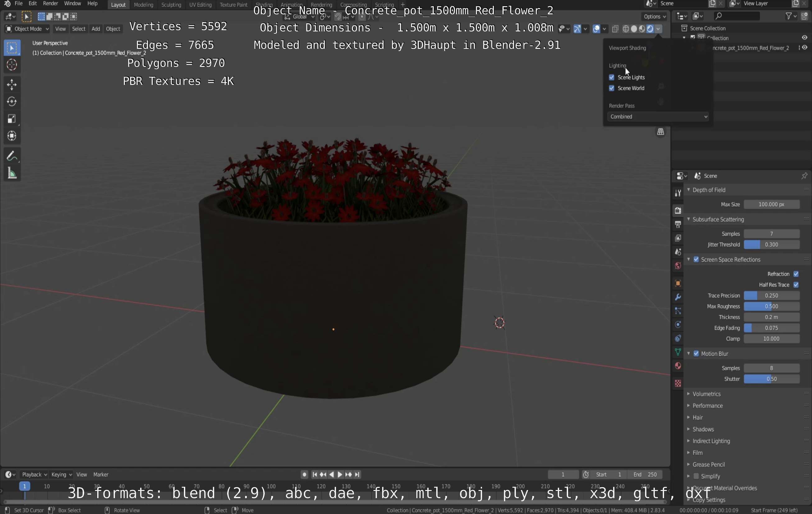Open the Object Constraints properties tab
Image resolution: width=812 pixels, height=514 pixels.
click(678, 339)
